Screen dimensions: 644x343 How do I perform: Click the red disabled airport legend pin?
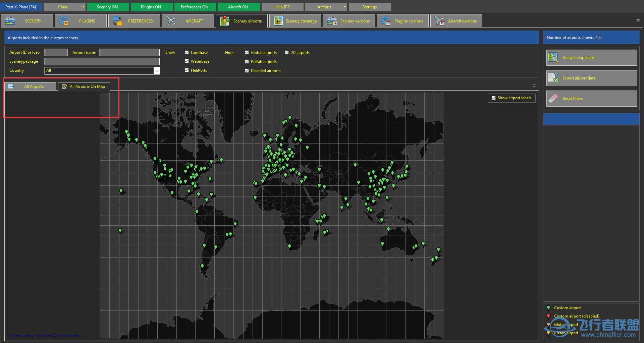548,316
